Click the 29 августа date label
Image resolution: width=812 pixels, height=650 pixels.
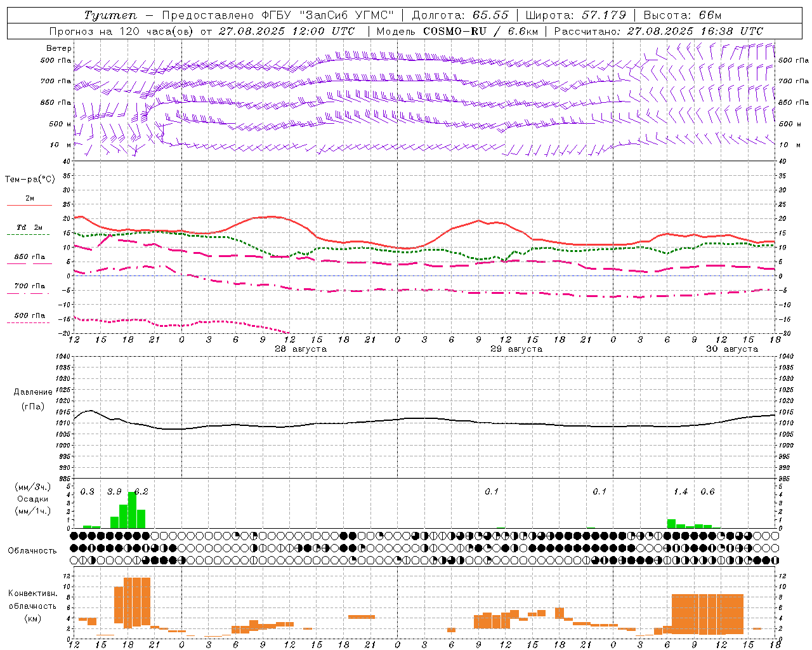coord(516,349)
